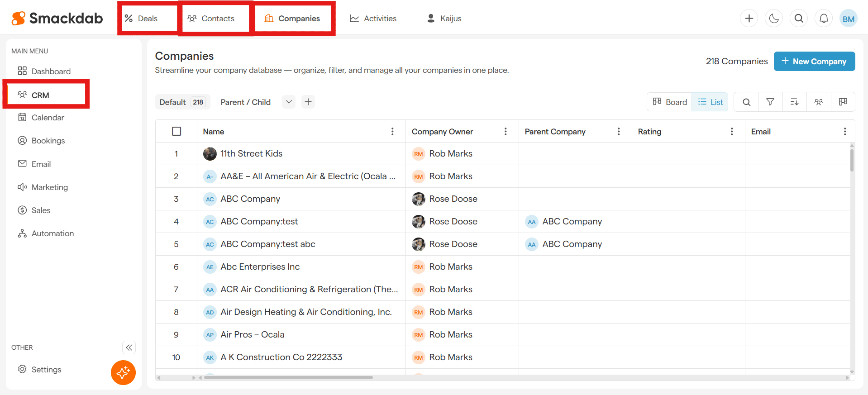Click the table search magnifier icon

pos(746,102)
